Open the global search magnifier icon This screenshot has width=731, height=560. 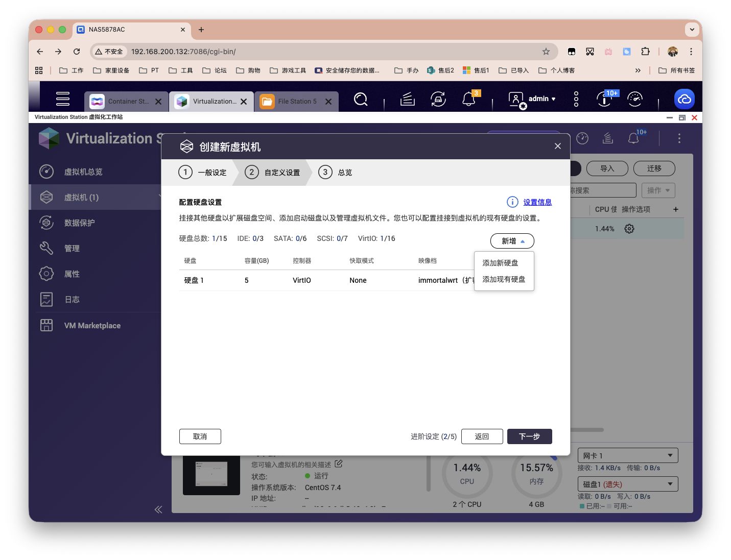coord(361,99)
